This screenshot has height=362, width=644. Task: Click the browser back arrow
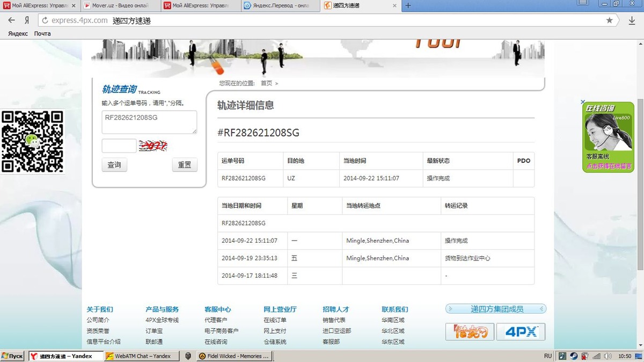coord(12,20)
